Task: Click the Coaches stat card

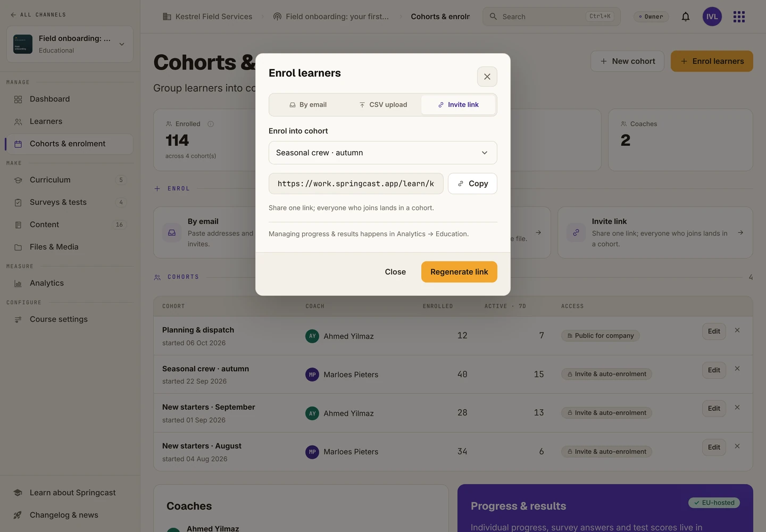Action: point(680,140)
